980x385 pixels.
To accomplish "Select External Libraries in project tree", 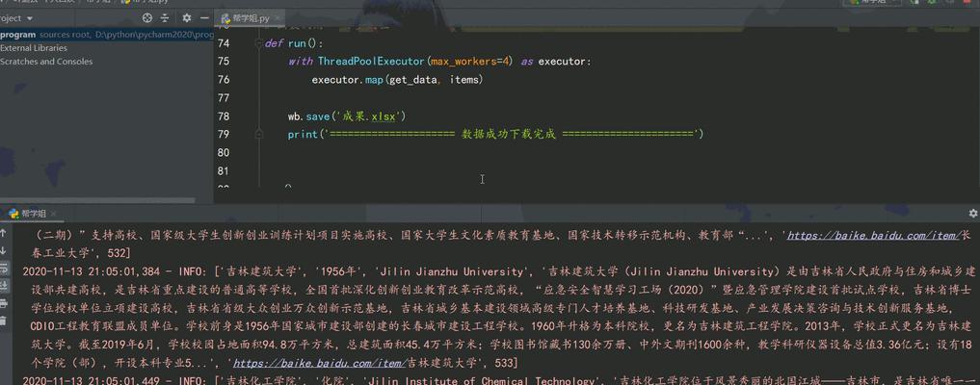I will [34, 48].
